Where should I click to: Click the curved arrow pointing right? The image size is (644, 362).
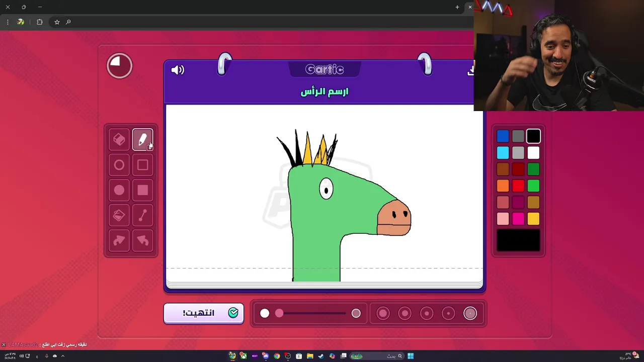coord(119,240)
